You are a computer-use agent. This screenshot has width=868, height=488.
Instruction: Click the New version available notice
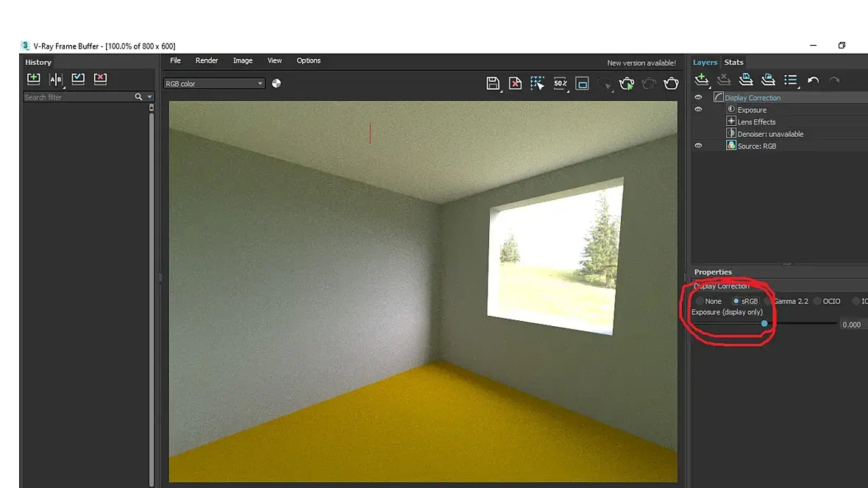coord(641,63)
